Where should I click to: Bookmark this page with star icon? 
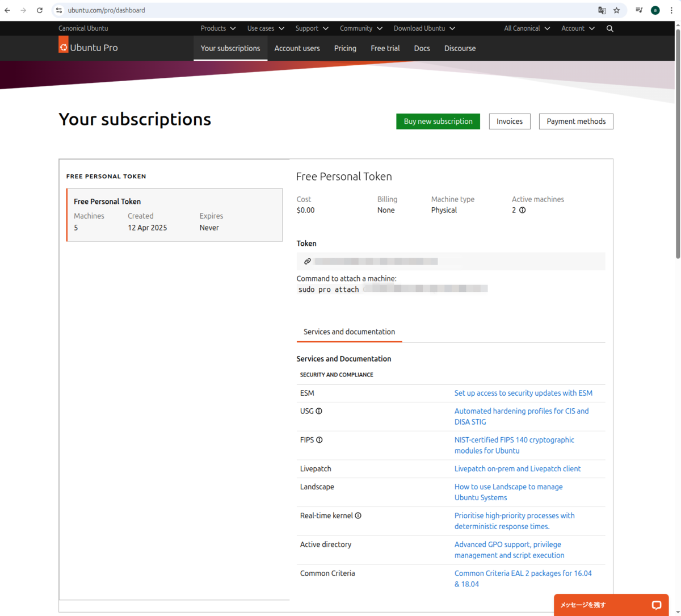(x=617, y=10)
